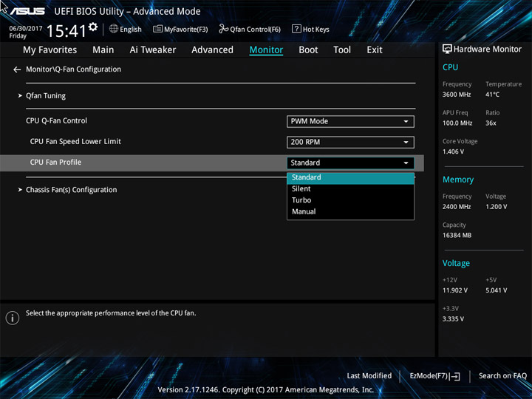Image resolution: width=532 pixels, height=399 pixels.
Task: Choose the Turbo fan profile
Action: coord(350,200)
